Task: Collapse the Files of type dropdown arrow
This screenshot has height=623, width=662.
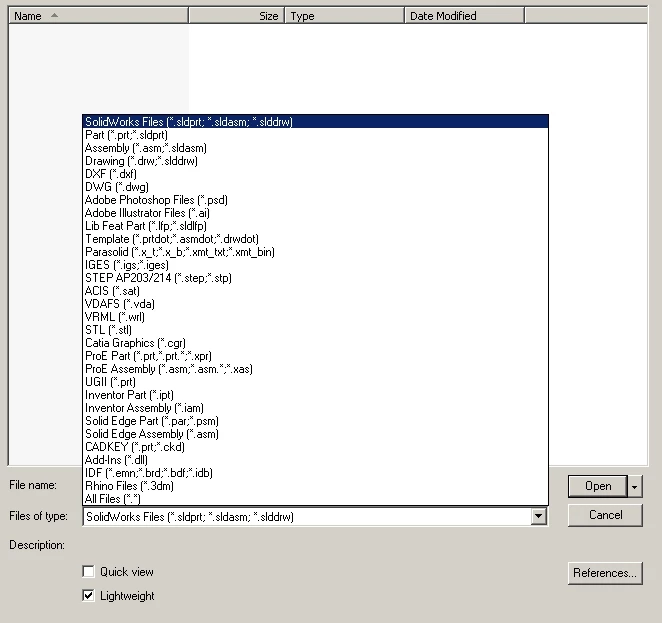Action: click(x=538, y=516)
